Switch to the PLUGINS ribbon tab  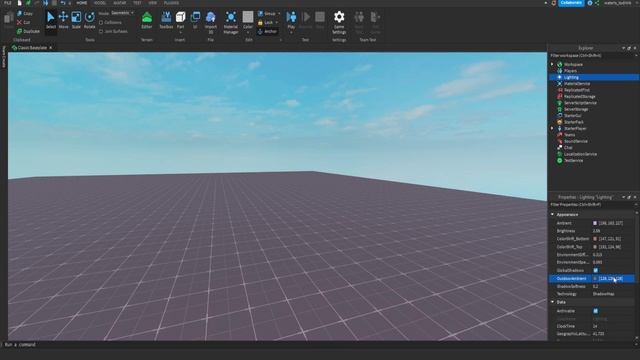coord(171,3)
